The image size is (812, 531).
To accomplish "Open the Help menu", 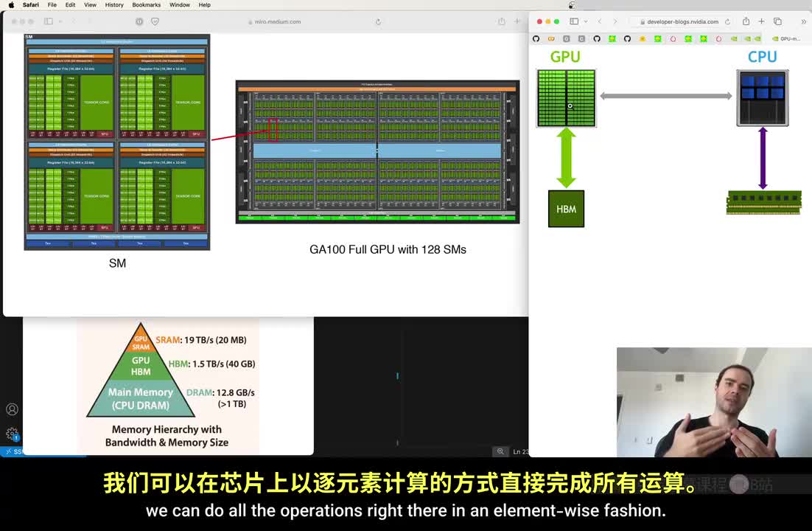I will coord(205,4).
